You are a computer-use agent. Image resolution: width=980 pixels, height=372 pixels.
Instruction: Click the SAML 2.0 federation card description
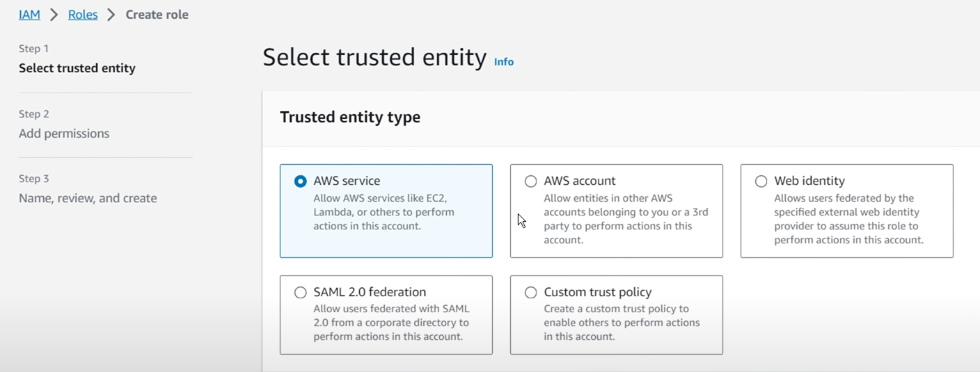pos(391,323)
